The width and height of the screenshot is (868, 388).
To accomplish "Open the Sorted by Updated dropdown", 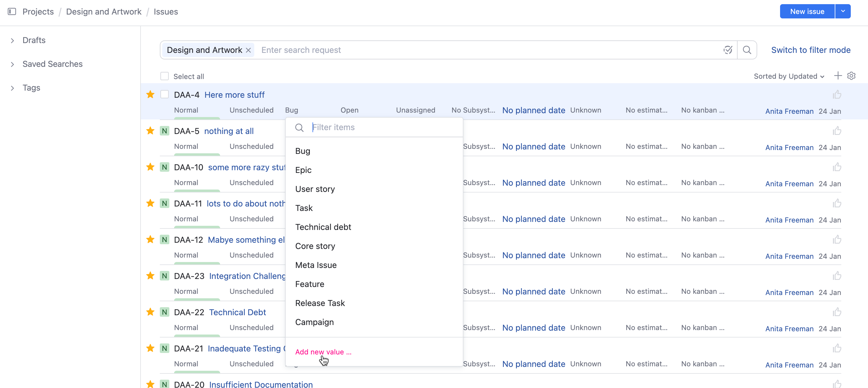I will [788, 76].
